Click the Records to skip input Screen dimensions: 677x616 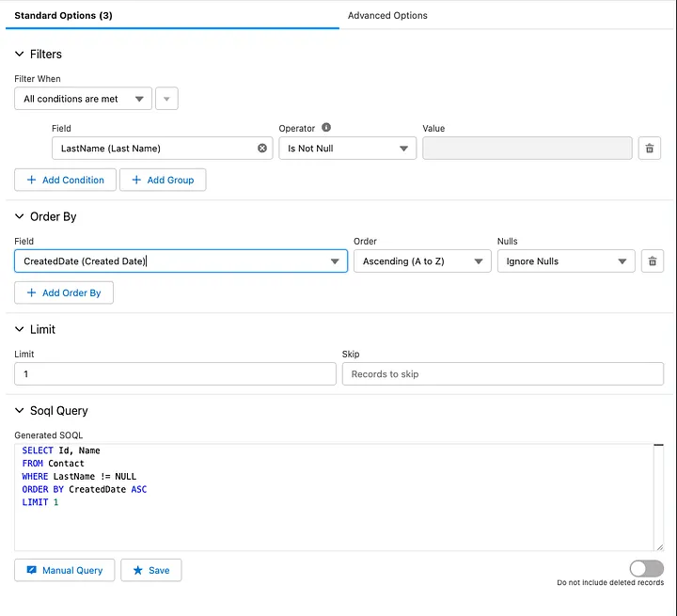502,373
